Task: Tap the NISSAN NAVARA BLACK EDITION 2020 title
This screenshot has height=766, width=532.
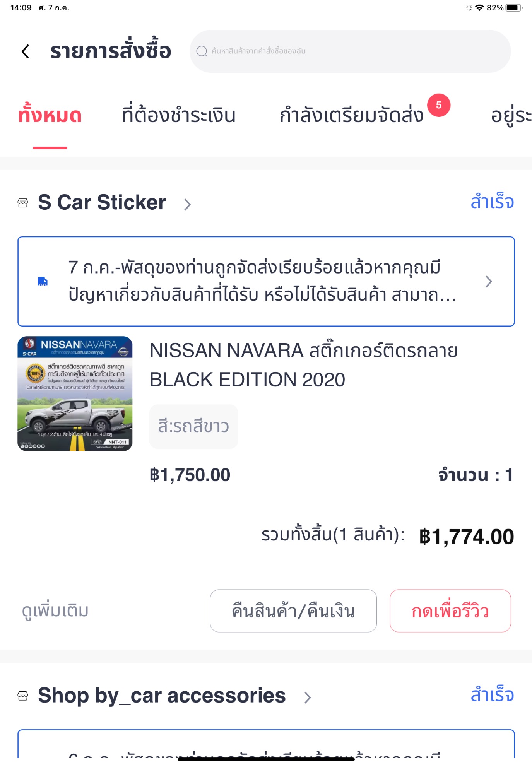Action: point(303,365)
